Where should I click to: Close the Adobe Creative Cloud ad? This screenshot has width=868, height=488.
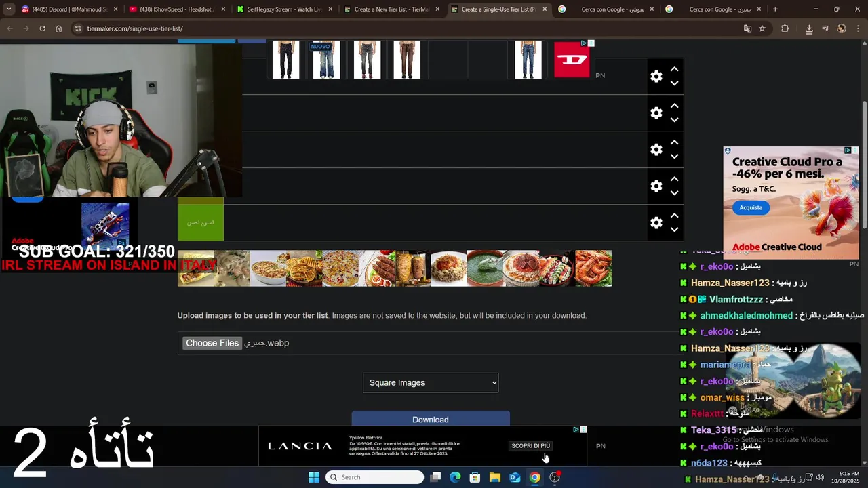pos(855,150)
